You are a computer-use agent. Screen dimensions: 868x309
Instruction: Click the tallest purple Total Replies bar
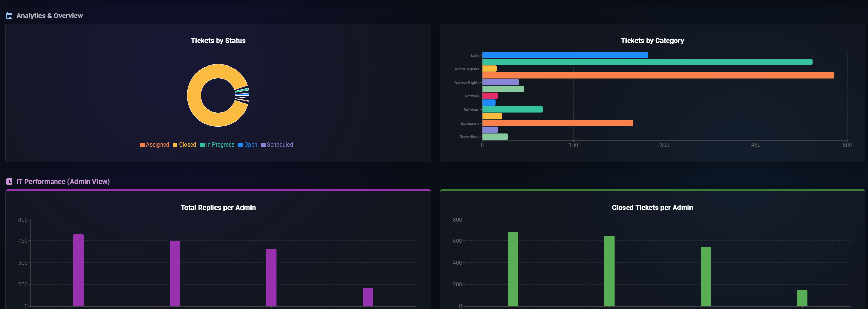point(79,270)
